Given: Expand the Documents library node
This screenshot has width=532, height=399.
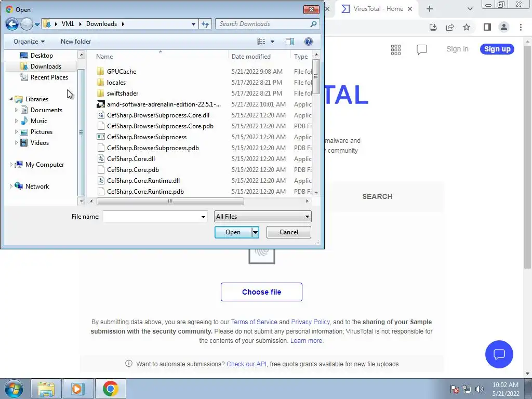Looking at the screenshot, I should (16, 110).
